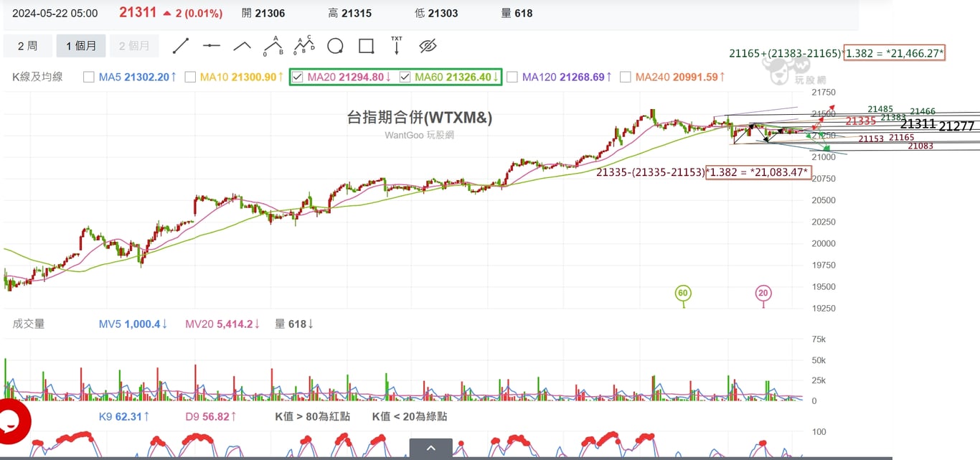Switch to the 1 個月 time range
This screenshot has height=460, width=980.
coord(81,46)
